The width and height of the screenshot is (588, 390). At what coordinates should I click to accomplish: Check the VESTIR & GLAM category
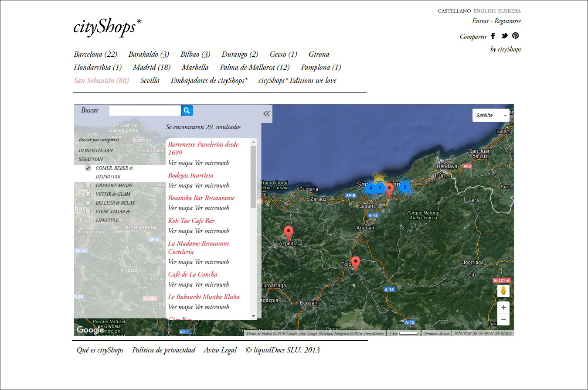(x=88, y=194)
